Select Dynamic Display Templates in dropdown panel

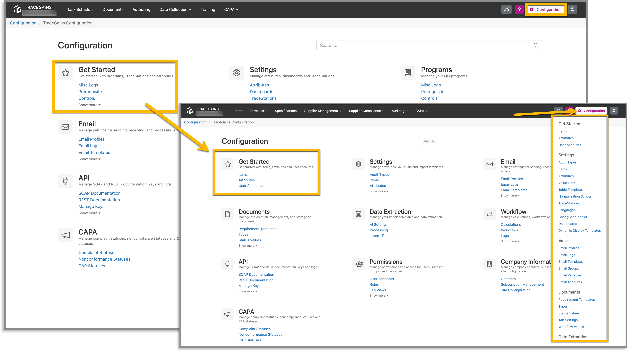click(x=579, y=231)
